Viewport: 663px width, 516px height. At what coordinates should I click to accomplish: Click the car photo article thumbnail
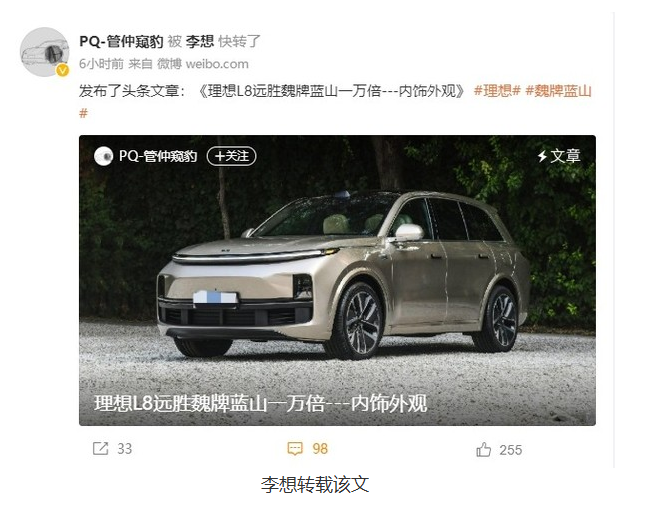click(x=337, y=280)
